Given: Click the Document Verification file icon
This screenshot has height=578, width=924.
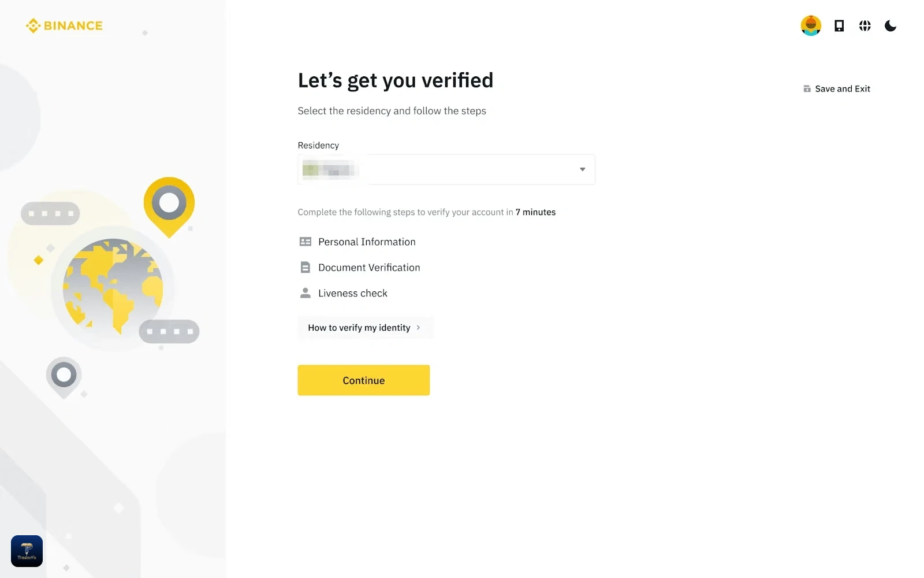Looking at the screenshot, I should click(305, 268).
